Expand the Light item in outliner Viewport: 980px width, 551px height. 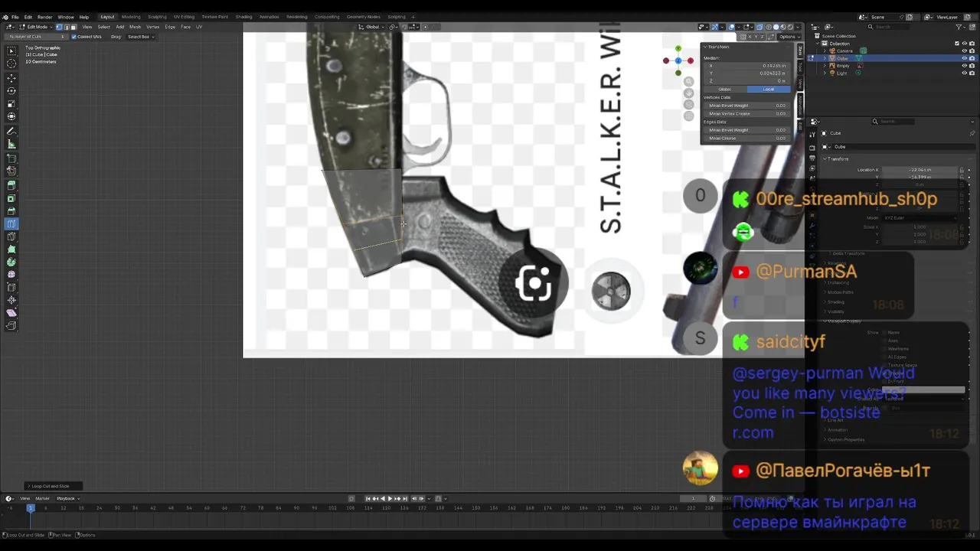point(825,73)
